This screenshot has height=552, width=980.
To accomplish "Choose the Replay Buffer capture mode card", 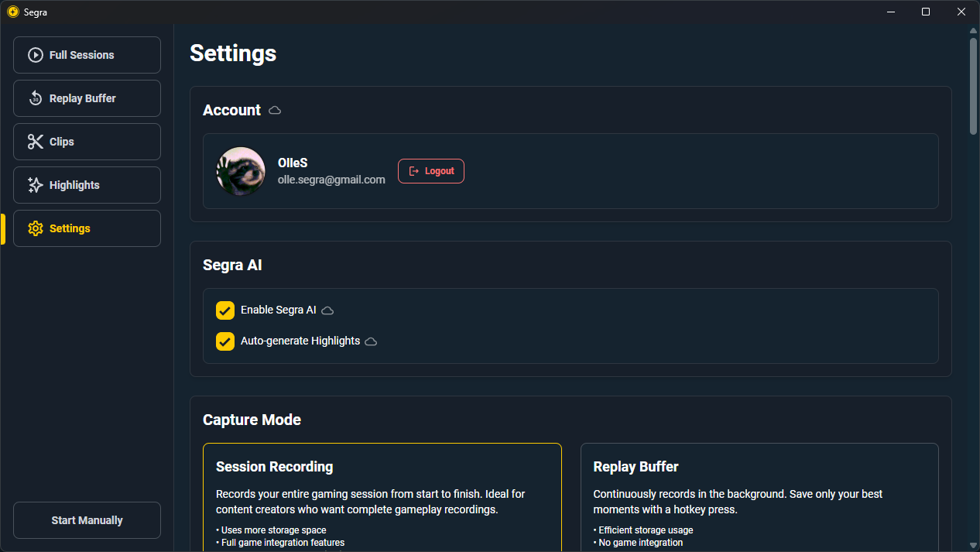I will point(759,497).
